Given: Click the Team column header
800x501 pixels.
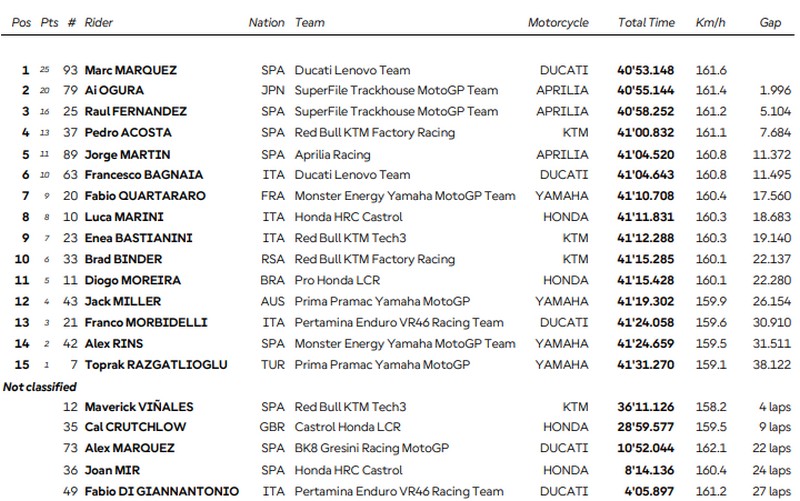Looking at the screenshot, I should coord(309,22).
